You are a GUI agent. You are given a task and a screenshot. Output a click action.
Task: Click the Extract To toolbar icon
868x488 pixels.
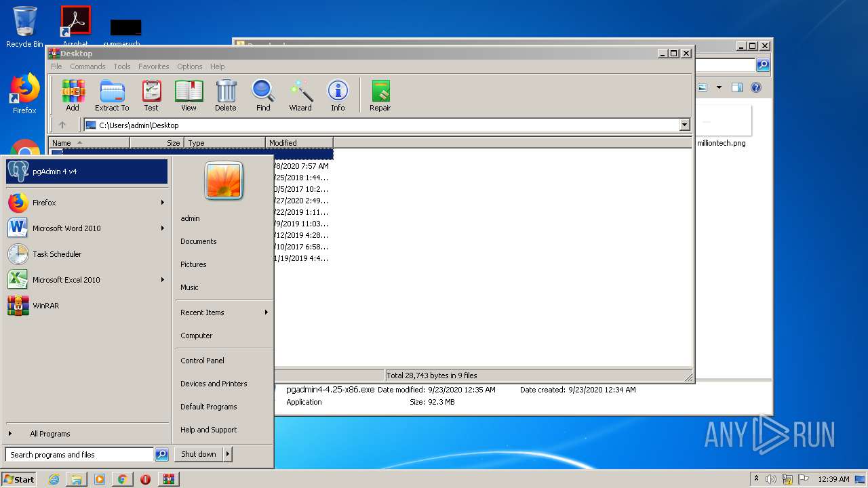coord(112,96)
